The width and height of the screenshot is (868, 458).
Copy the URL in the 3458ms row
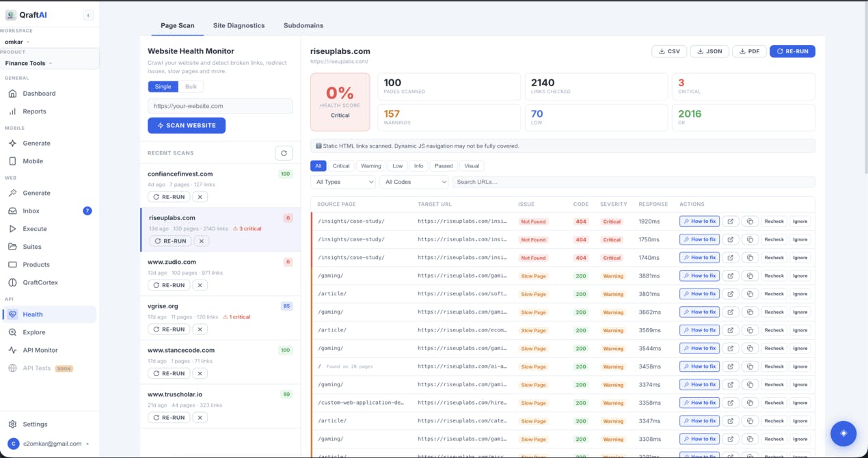coord(750,366)
